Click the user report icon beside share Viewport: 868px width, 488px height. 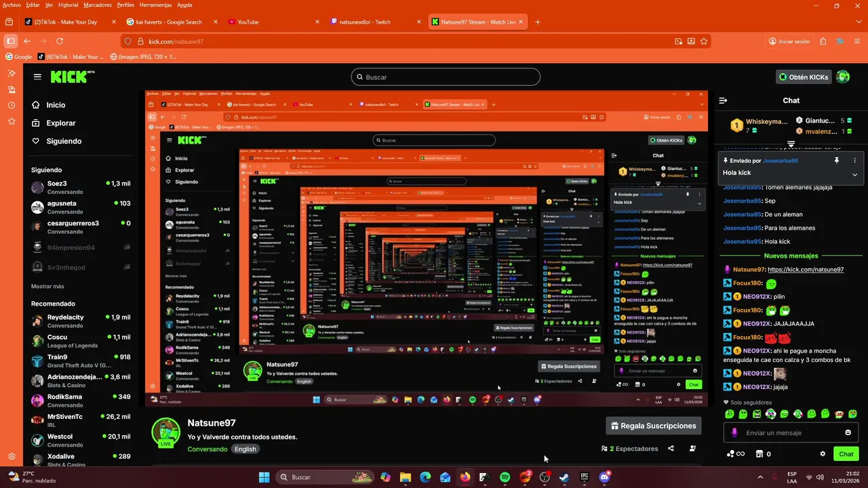point(692,448)
